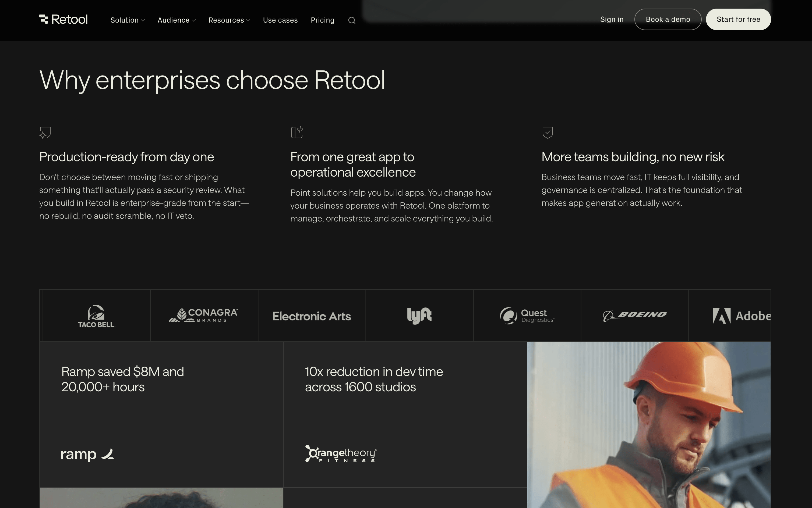812x508 pixels.
Task: Open the Ramp saved $8M case study card
Action: [161, 414]
